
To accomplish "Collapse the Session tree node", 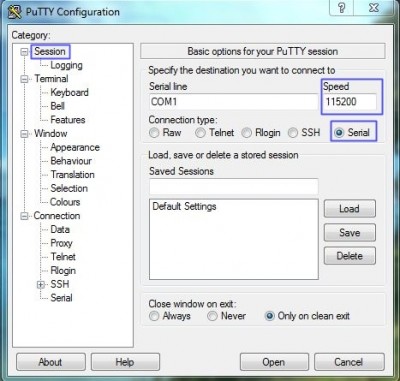I will 24,52.
